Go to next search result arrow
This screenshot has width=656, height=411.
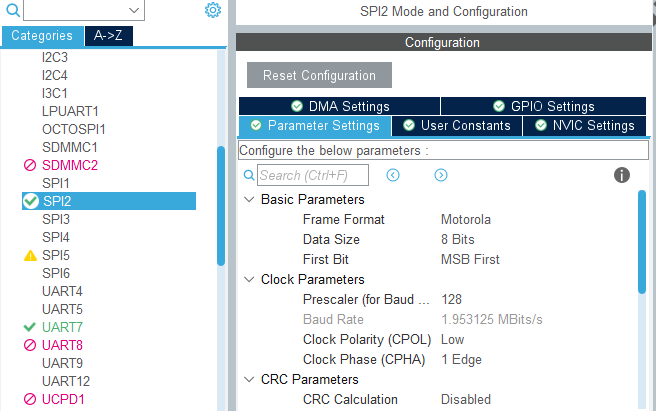[441, 175]
